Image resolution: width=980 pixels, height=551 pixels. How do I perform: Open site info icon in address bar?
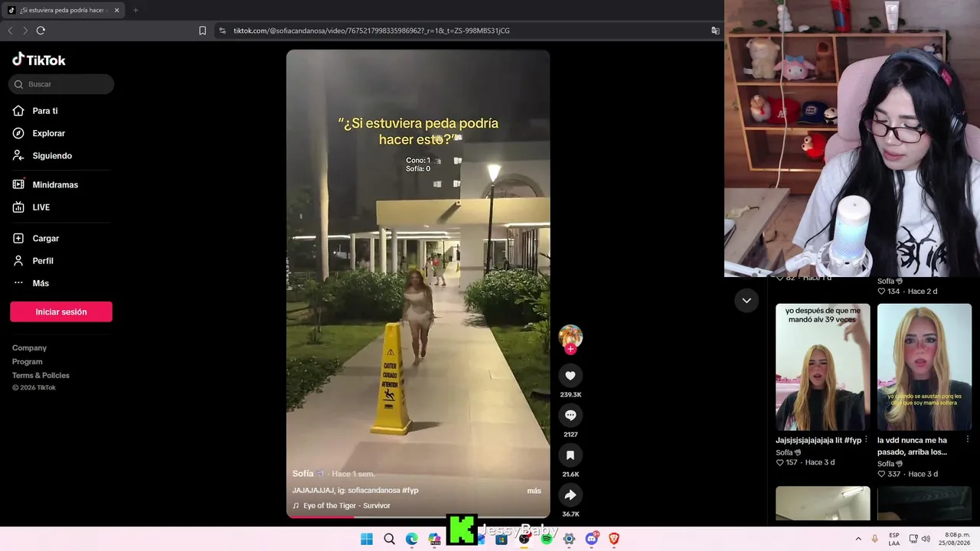point(222,31)
